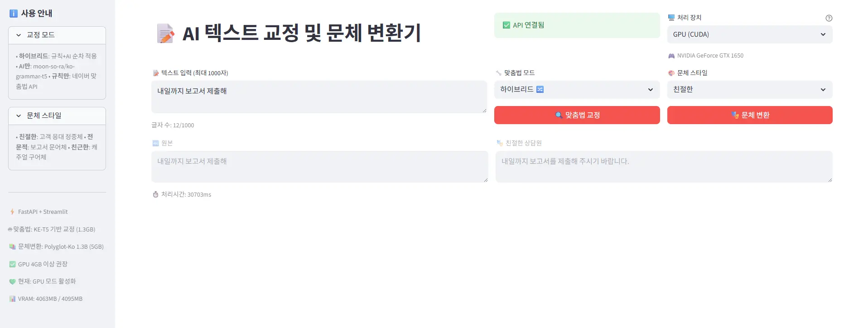Open the 맞춤법 모드 하이브리드 dropdown
Image resolution: width=868 pixels, height=328 pixels.
coord(577,90)
